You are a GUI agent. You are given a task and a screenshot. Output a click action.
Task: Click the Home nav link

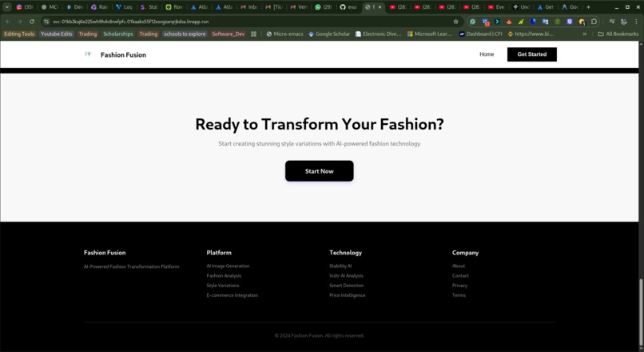pos(487,54)
